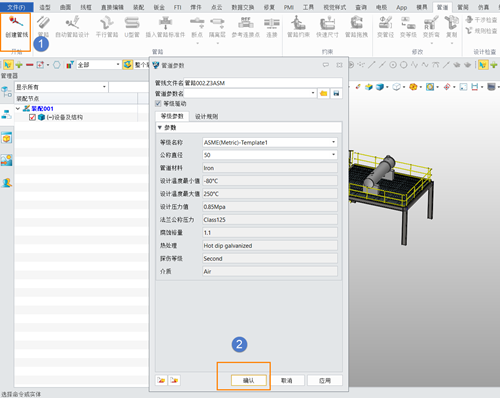The height and width of the screenshot is (398, 500).
Task: Click the 确认 confirm button
Action: pyautogui.click(x=249, y=380)
